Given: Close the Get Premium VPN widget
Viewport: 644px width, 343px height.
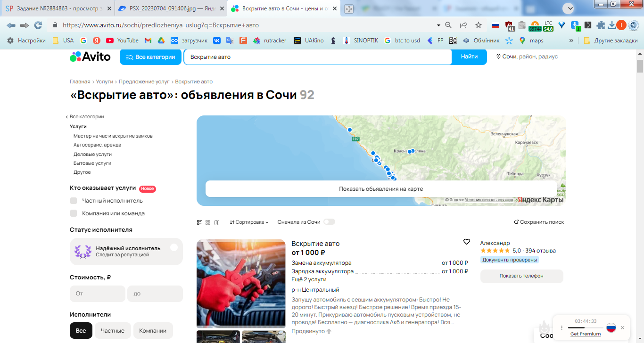Looking at the screenshot, I should [x=622, y=327].
